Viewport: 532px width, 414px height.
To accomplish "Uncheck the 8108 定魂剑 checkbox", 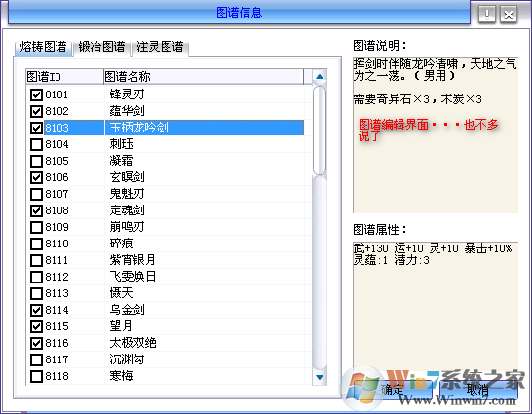I will (x=36, y=210).
